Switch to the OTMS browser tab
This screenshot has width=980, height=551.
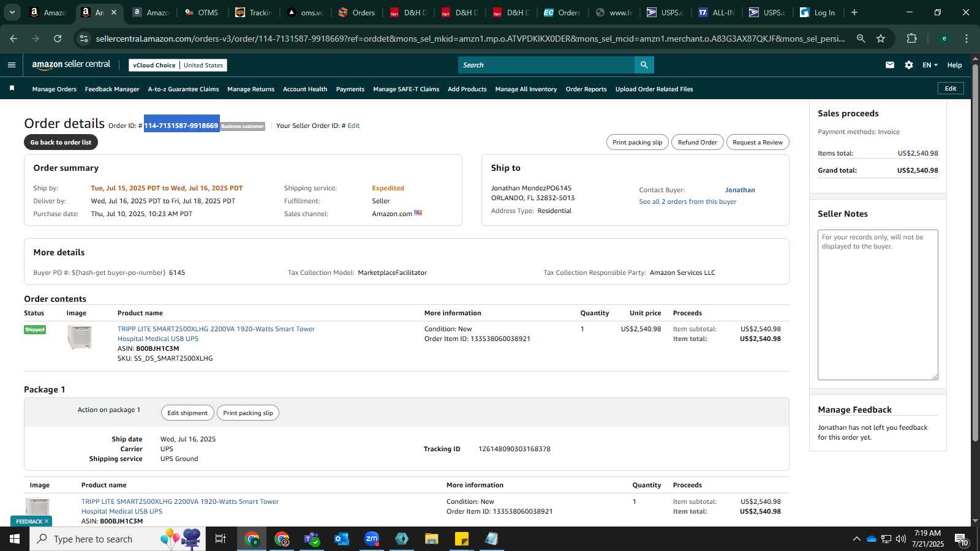point(202,12)
